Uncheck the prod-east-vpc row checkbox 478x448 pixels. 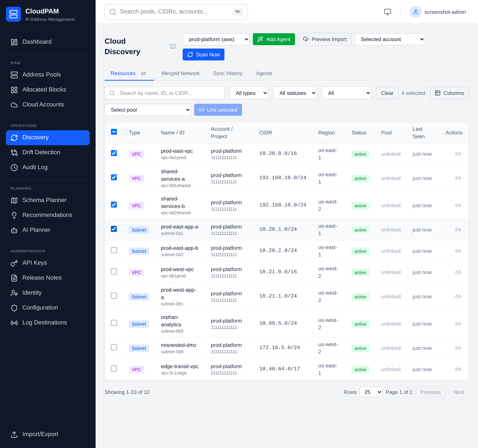click(x=114, y=153)
